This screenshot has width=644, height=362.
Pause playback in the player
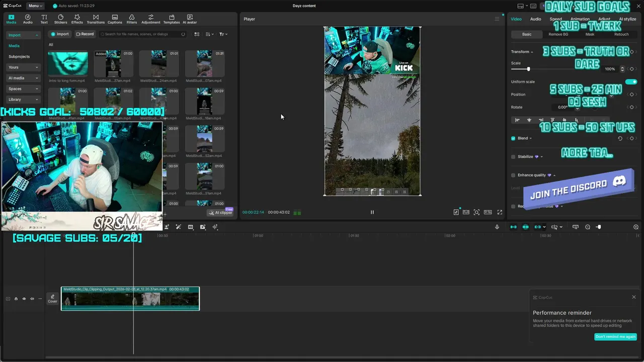point(372,212)
